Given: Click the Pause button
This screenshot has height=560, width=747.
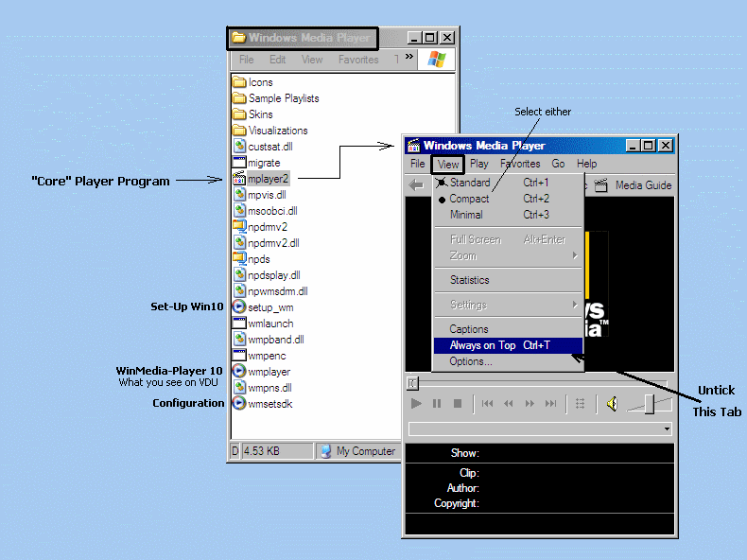Looking at the screenshot, I should (437, 404).
